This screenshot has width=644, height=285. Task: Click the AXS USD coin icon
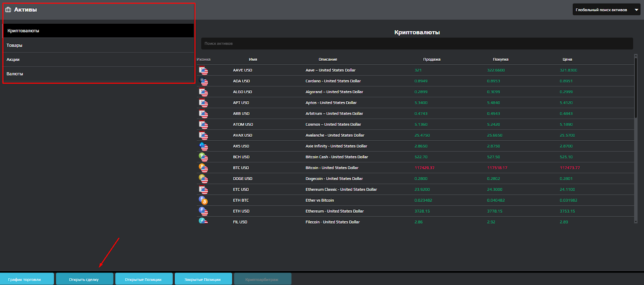click(x=203, y=147)
